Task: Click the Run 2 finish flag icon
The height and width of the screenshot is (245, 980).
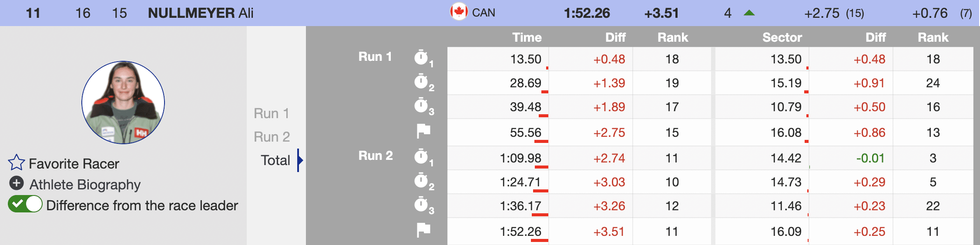Action: pyautogui.click(x=423, y=230)
